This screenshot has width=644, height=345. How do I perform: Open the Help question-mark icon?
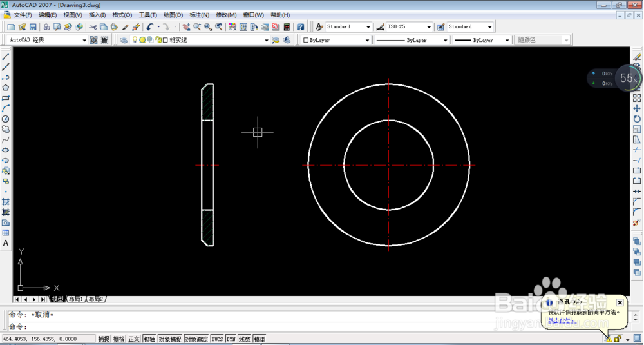[301, 26]
